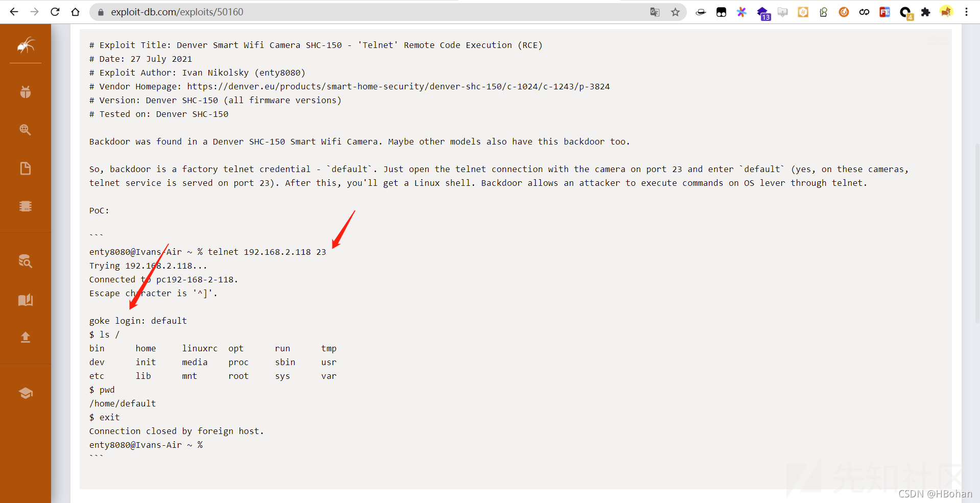Click the Exploit-DB spider logo
The width and height of the screenshot is (980, 503).
point(26,45)
